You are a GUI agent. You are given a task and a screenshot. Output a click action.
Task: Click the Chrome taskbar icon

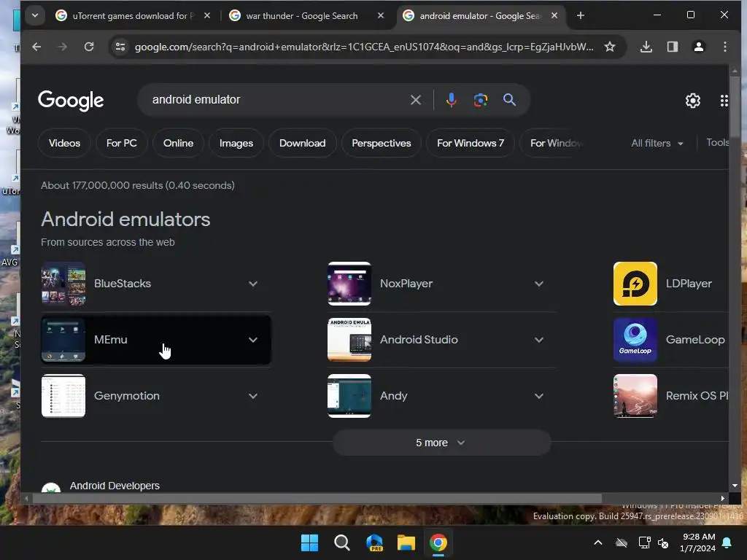click(438, 542)
